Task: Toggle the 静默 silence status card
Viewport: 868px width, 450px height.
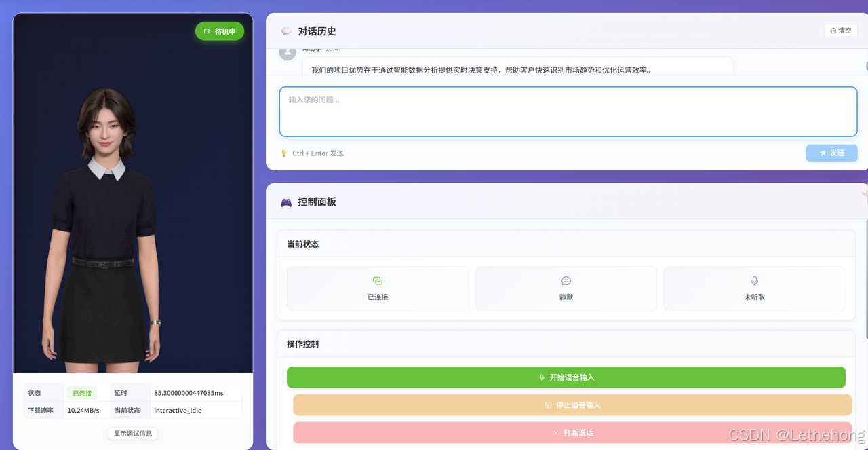Action: pyautogui.click(x=566, y=288)
